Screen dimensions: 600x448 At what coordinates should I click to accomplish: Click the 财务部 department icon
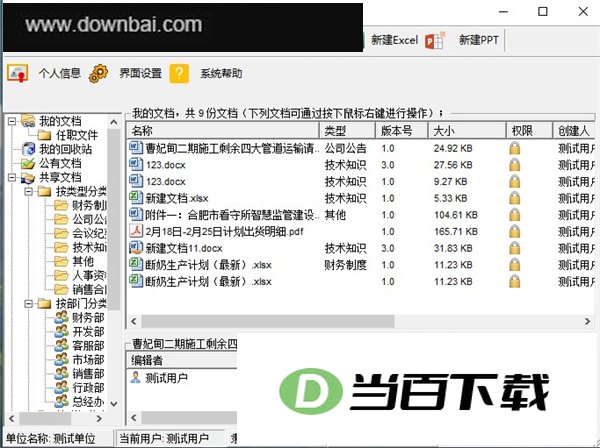61,318
